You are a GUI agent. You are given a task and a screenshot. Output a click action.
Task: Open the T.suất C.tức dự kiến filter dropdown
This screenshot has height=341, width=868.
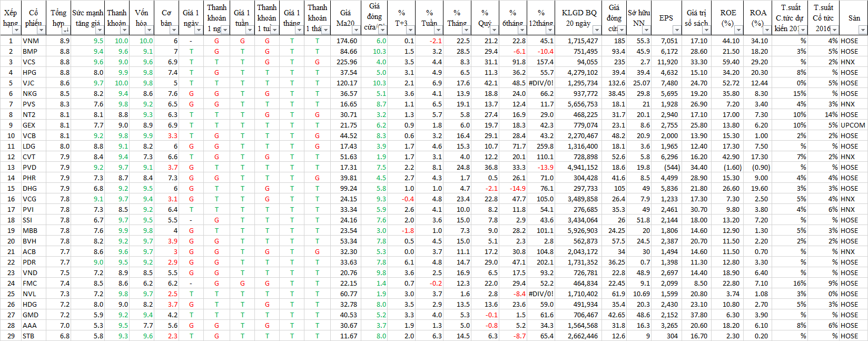[803, 30]
